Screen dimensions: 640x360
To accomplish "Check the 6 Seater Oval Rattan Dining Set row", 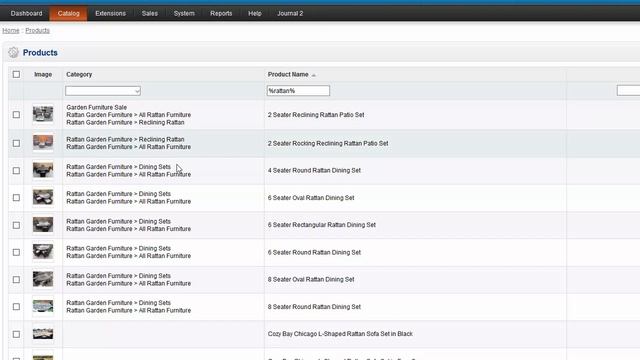I will 16,198.
